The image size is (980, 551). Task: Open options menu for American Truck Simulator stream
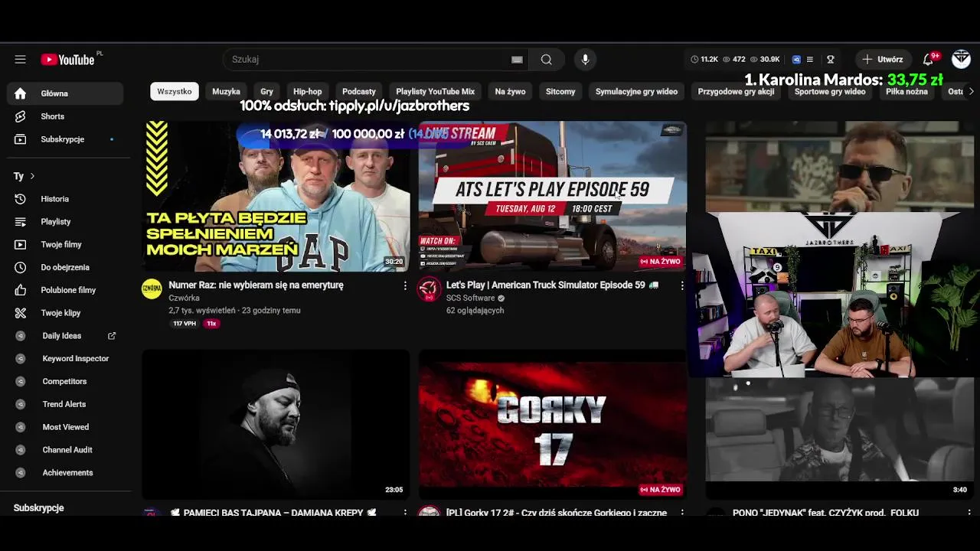click(x=682, y=285)
